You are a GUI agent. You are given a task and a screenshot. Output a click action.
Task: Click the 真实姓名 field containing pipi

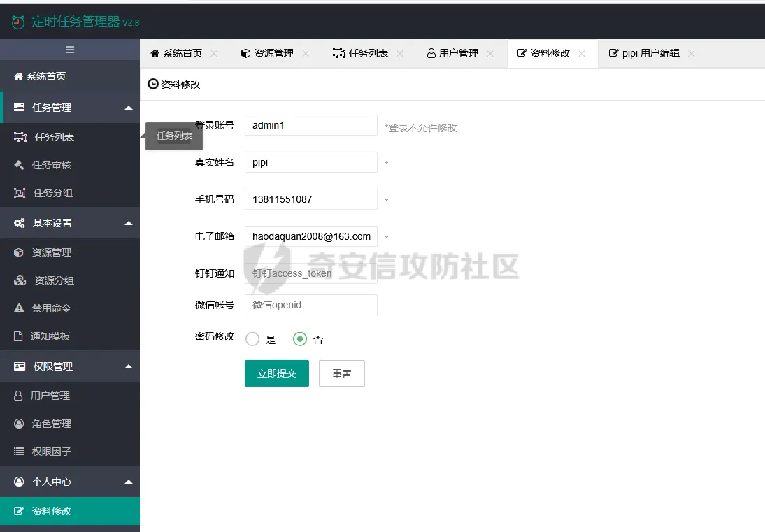tap(310, 162)
